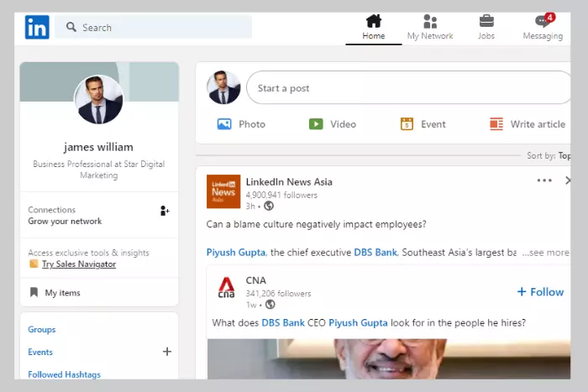The width and height of the screenshot is (588, 392).
Task: Choose the Event post option
Action: (423, 124)
